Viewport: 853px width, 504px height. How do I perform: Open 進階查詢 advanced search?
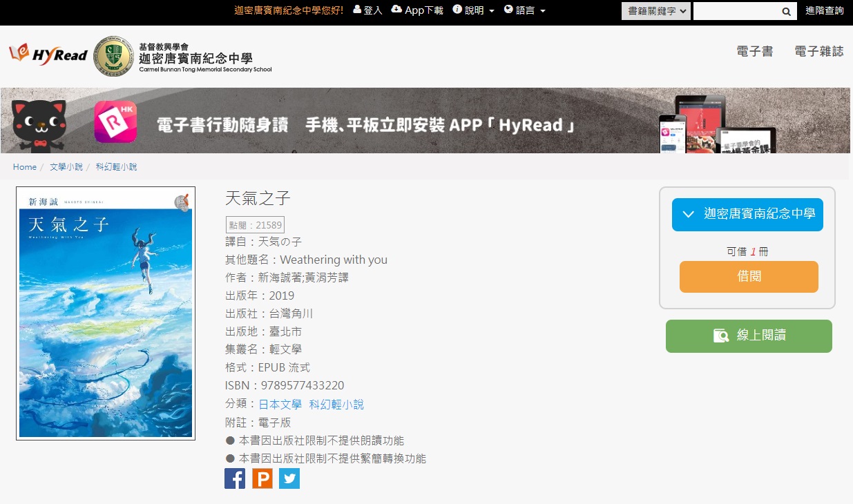(x=825, y=11)
